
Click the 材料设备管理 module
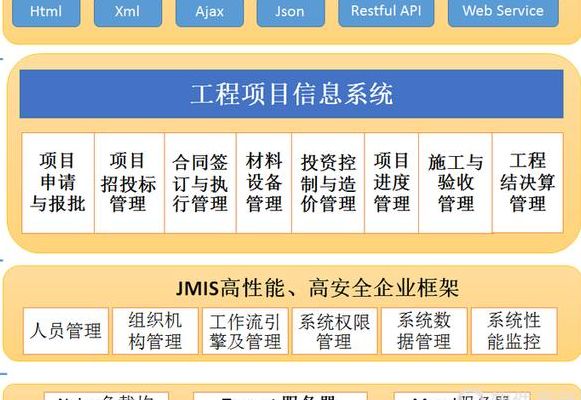pos(264,183)
